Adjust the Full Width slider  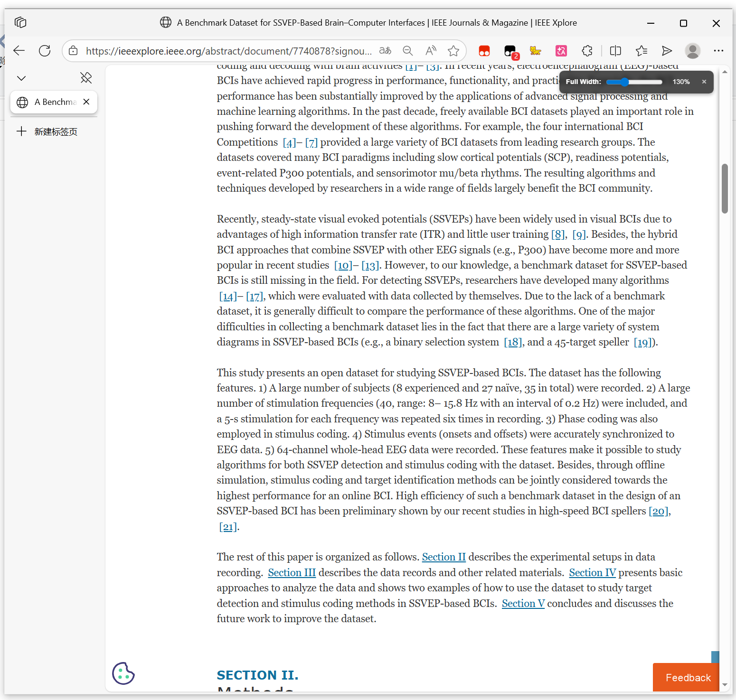pyautogui.click(x=634, y=82)
